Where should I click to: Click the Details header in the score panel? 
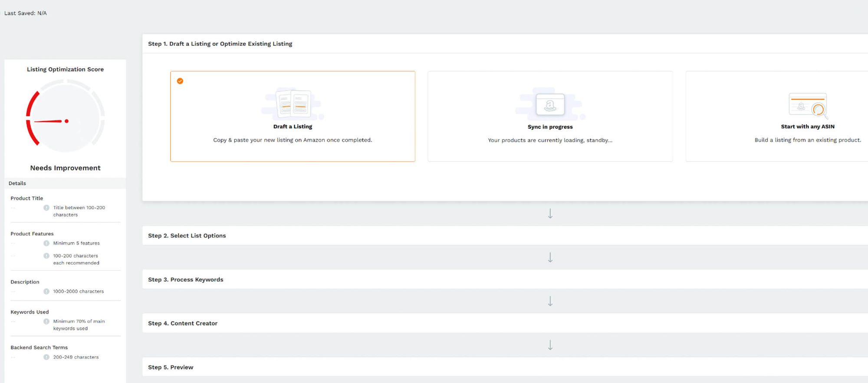pos(17,183)
